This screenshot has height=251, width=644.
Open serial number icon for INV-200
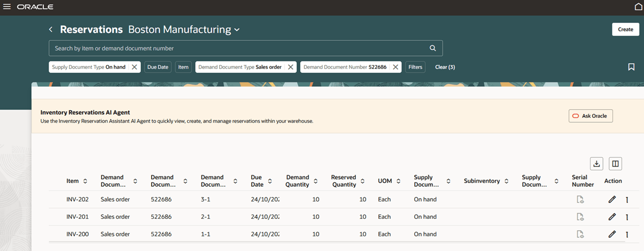(580, 234)
